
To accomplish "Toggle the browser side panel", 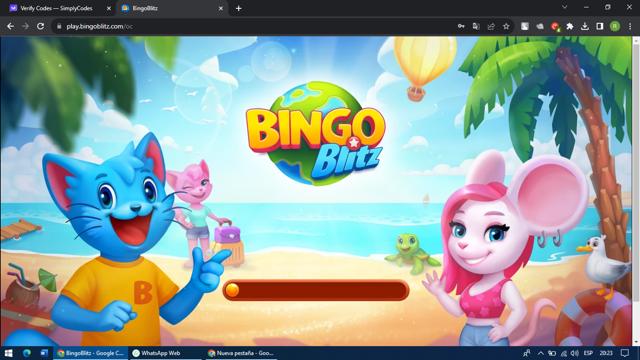I will pyautogui.click(x=600, y=26).
